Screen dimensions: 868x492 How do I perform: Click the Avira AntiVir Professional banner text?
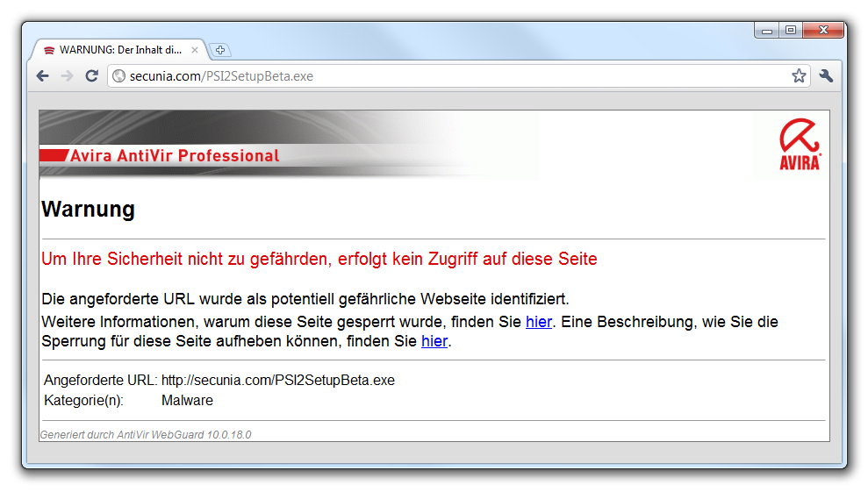click(x=175, y=156)
